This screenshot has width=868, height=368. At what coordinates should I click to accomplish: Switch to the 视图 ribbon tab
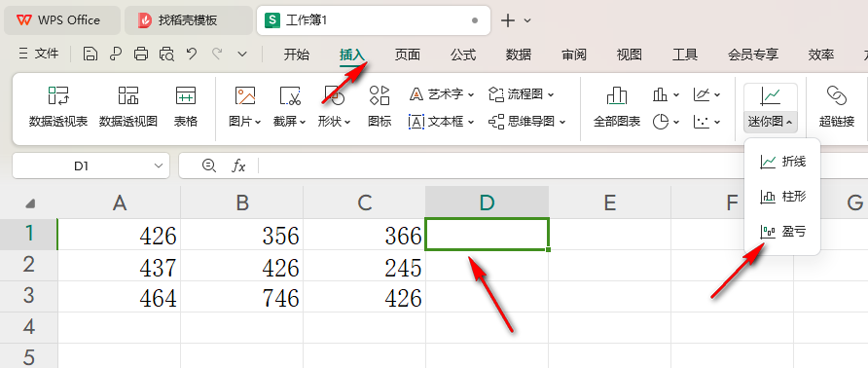[x=630, y=55]
